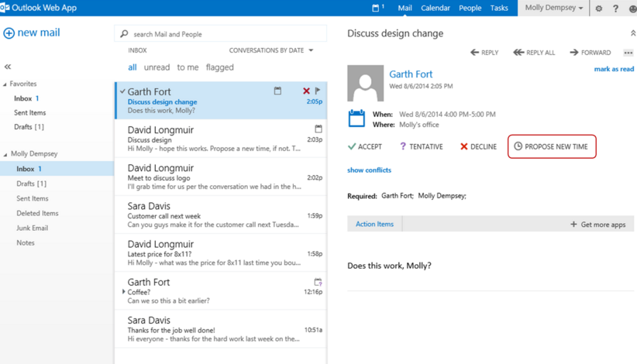
Task: Collapse the Favorites folder group
Action: point(5,84)
